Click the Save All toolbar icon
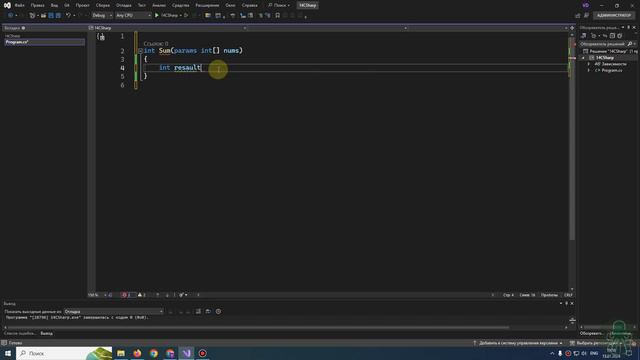The width and height of the screenshot is (640, 360). point(58,16)
